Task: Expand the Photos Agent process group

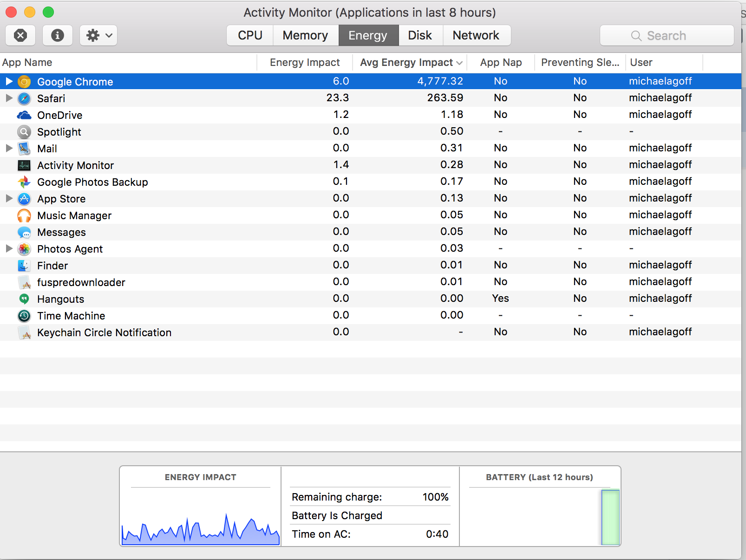Action: tap(9, 248)
